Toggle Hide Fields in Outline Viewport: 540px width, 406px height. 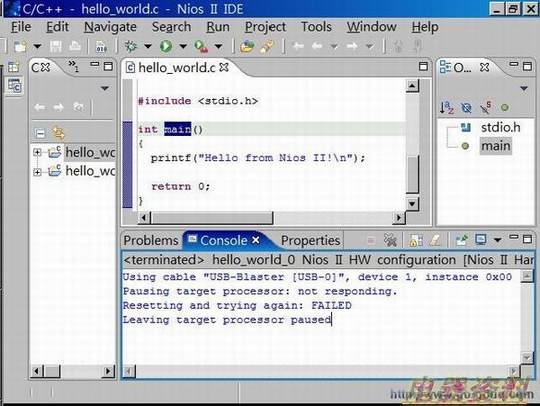pos(466,108)
